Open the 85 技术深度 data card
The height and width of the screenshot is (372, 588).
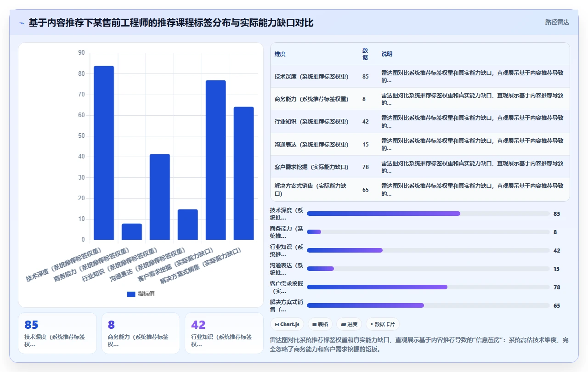[x=57, y=333]
